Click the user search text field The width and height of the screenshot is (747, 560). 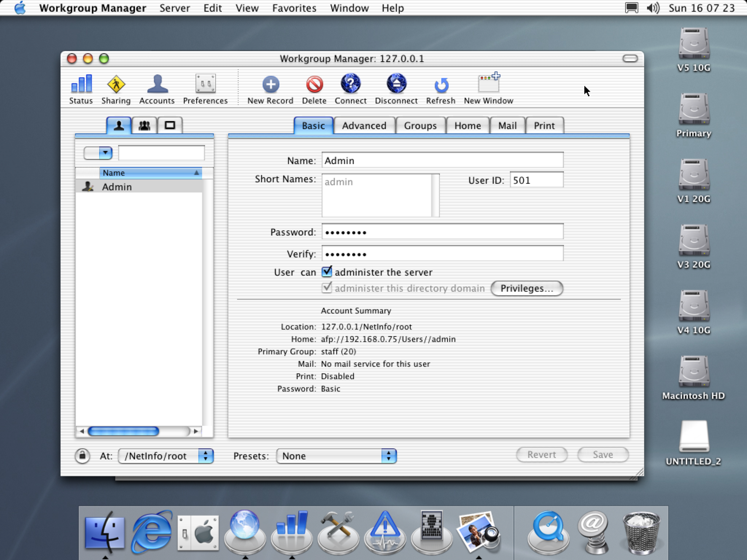162,153
